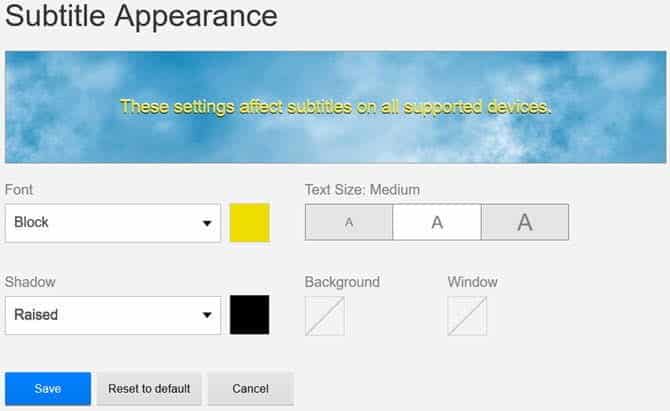Viewport: 670px width, 411px height.
Task: Click the Font dropdown arrow
Action: 207,223
